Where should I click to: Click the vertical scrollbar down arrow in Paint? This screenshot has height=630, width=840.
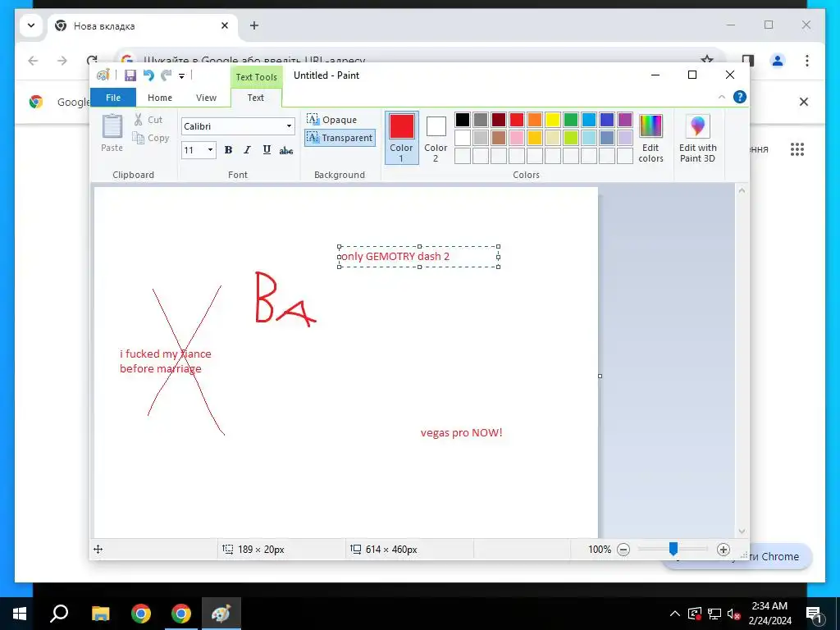[x=742, y=532]
